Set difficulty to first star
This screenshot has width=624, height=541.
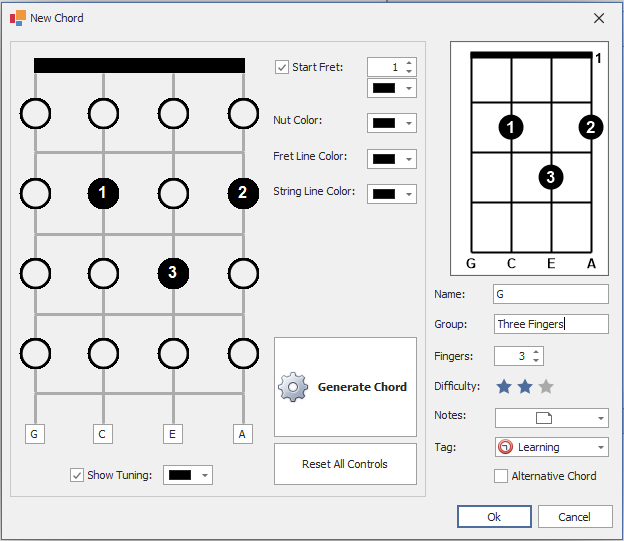click(x=504, y=387)
